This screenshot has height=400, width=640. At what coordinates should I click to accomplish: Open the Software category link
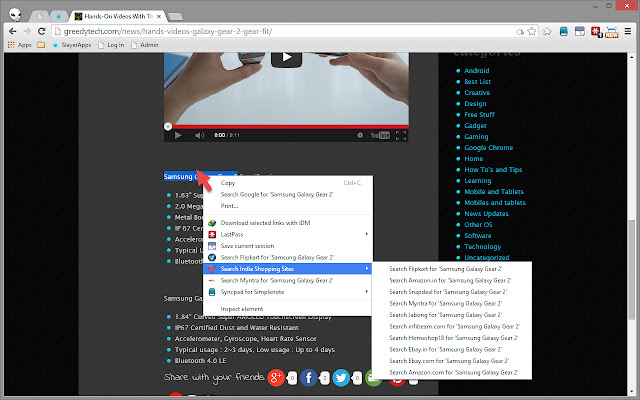478,236
